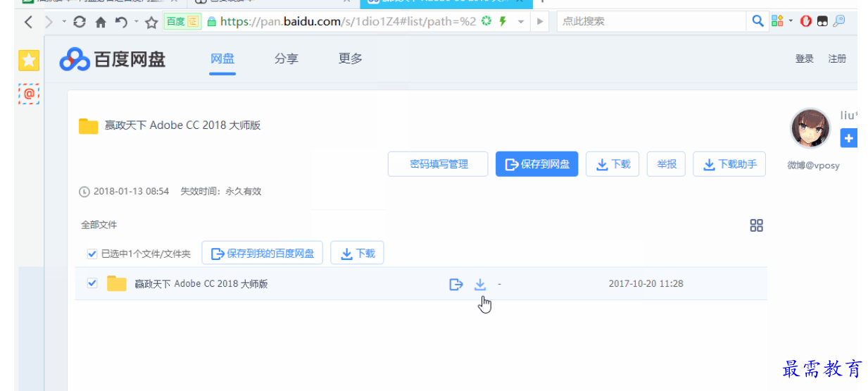Screen dimensions: 868x391
Task: Open the extensions grid dropdown arrow
Action: [x=791, y=21]
